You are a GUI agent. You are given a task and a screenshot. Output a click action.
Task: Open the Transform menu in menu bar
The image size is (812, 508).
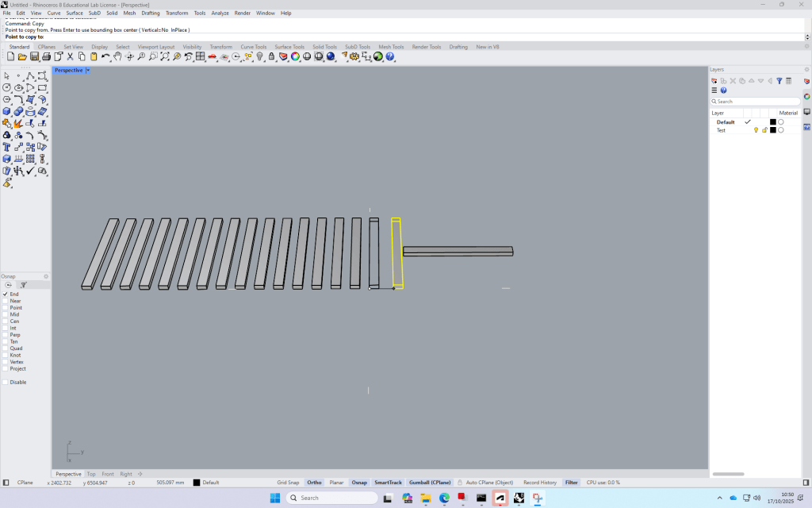coord(176,13)
